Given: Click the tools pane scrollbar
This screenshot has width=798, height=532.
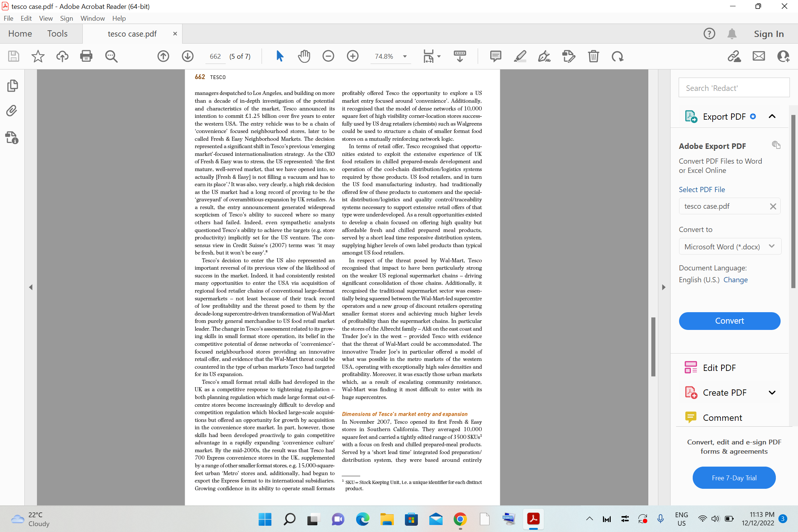Looking at the screenshot, I should [x=793, y=201].
